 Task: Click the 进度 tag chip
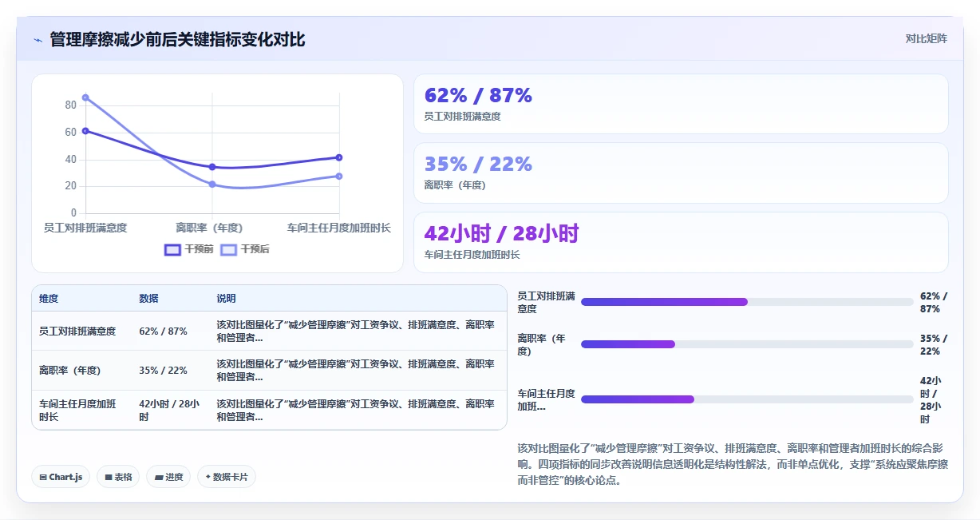[168, 477]
